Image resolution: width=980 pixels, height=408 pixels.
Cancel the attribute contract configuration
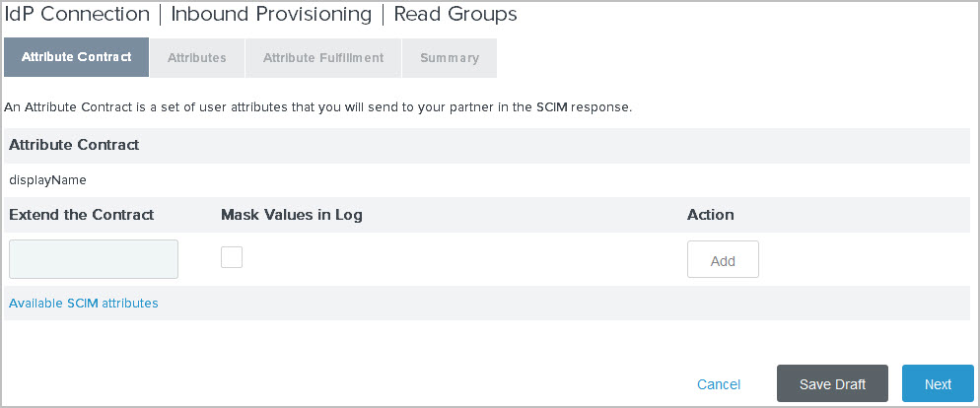click(x=719, y=384)
